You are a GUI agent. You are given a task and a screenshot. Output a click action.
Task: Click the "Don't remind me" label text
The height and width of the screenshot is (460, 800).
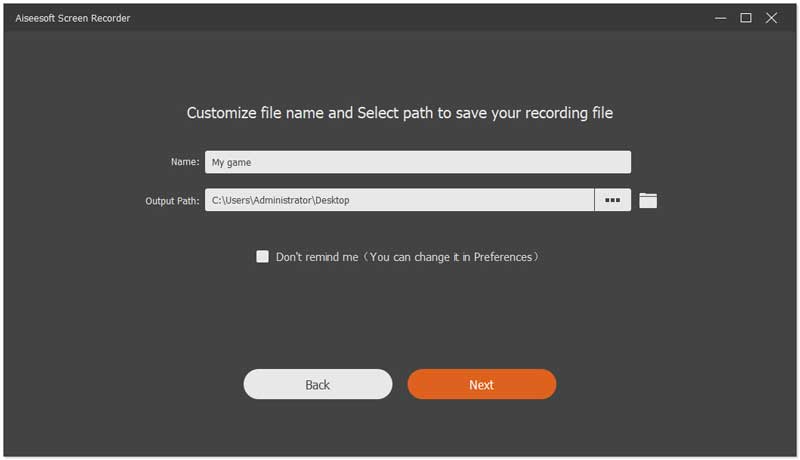pos(316,257)
